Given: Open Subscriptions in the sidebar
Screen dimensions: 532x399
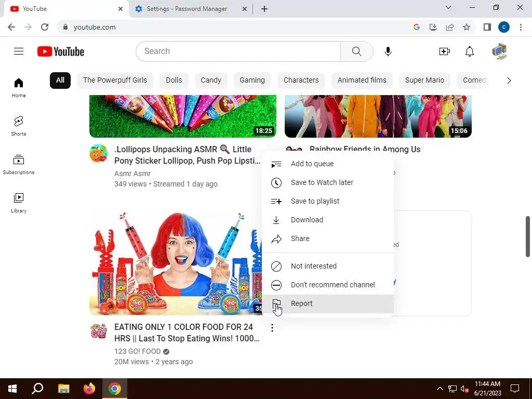Looking at the screenshot, I should point(19,165).
